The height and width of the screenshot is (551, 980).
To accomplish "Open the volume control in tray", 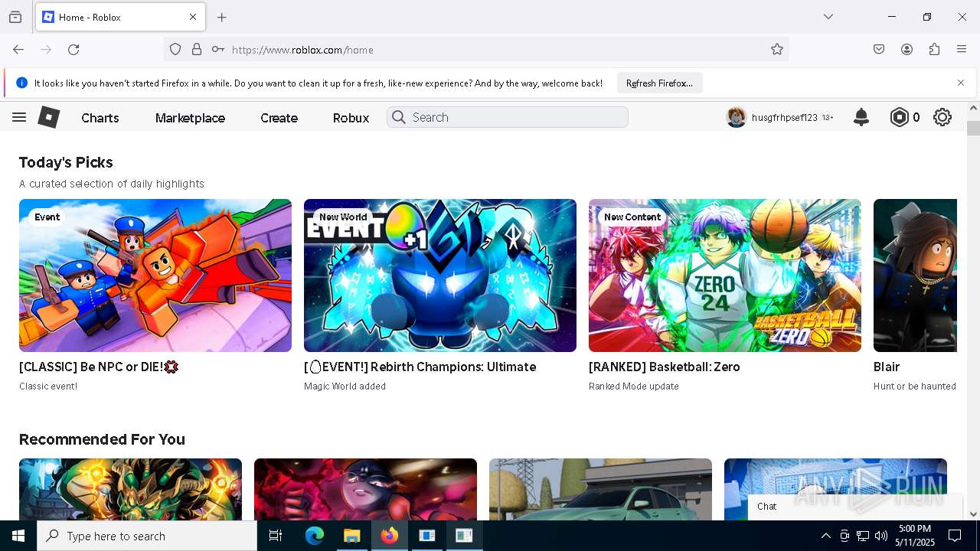I will pos(881,536).
